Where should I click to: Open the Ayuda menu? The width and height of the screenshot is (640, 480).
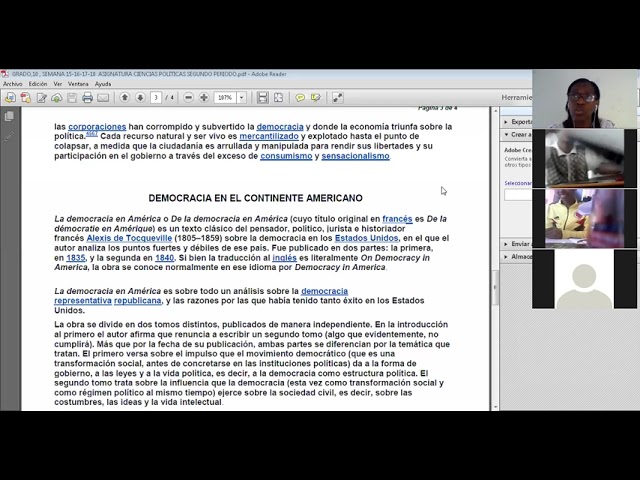click(103, 84)
